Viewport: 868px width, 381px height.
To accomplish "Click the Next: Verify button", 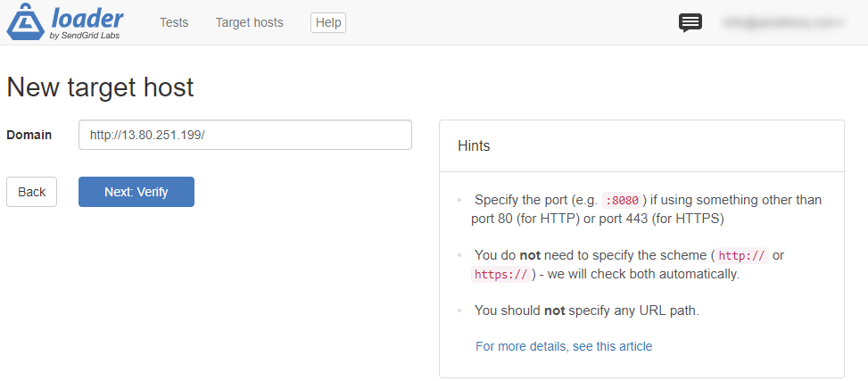I will [136, 192].
